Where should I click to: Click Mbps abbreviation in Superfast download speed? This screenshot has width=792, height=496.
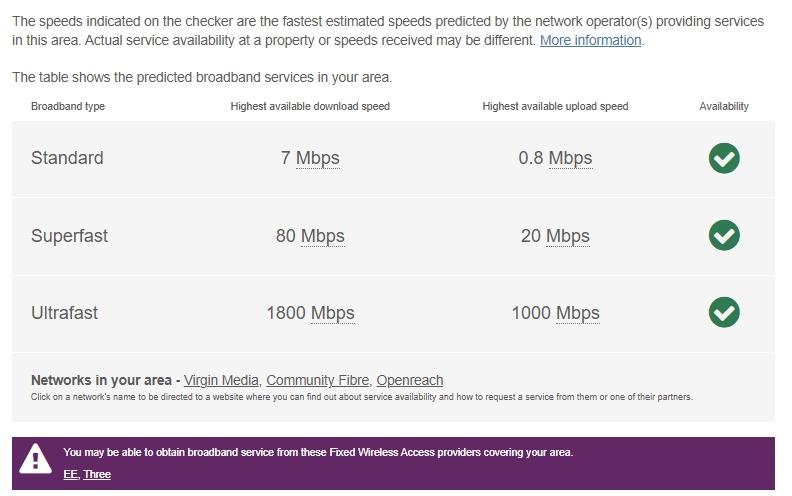323,236
